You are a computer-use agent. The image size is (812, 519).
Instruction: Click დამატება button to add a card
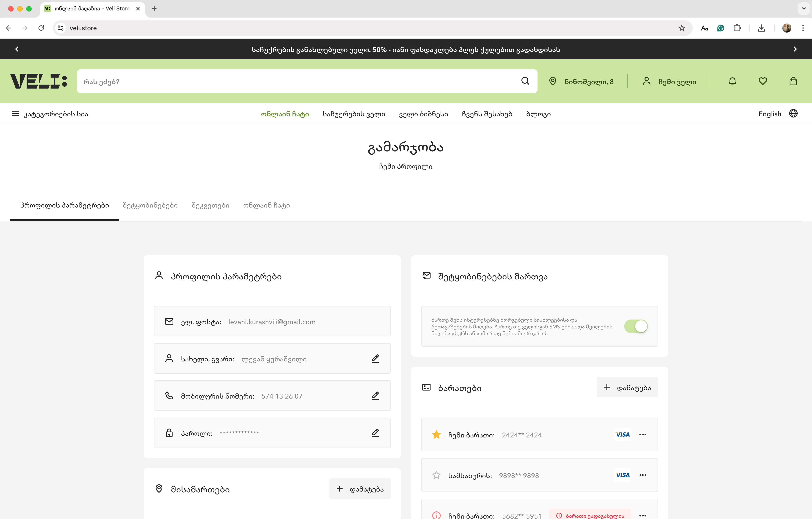tap(627, 387)
